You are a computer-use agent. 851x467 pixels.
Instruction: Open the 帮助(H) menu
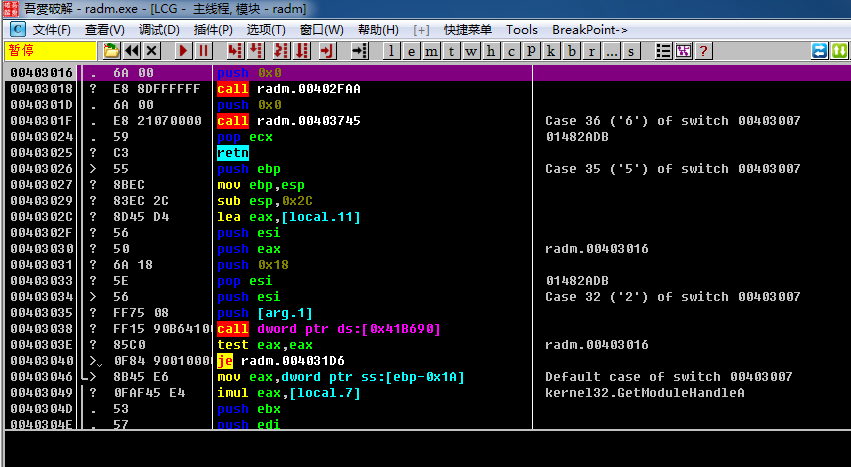(378, 30)
